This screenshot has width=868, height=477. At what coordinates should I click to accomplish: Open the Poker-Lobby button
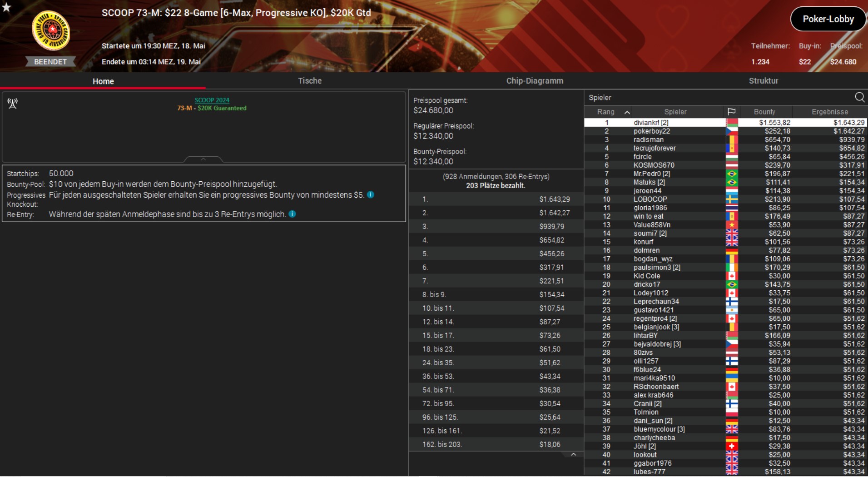point(828,19)
